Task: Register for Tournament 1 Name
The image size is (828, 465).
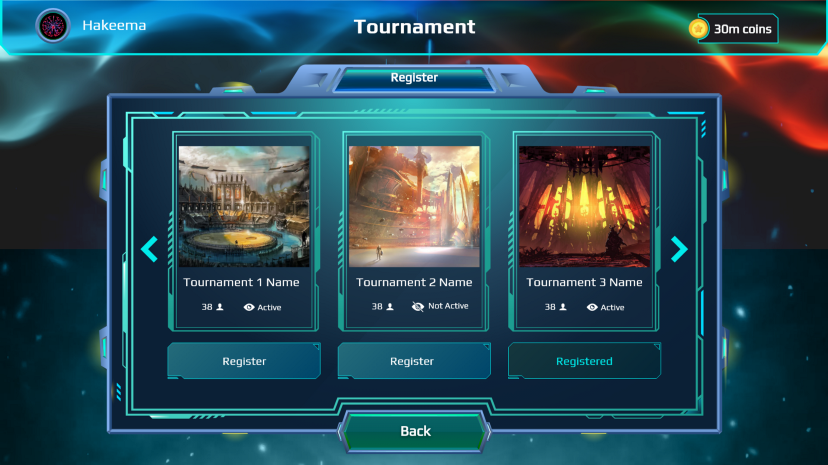Action: (x=244, y=361)
